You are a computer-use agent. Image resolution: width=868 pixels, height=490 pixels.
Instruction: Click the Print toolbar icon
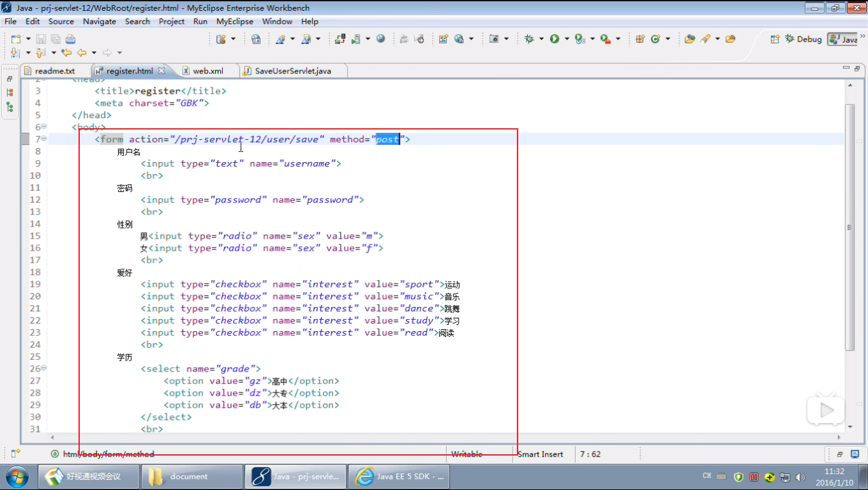(70, 39)
